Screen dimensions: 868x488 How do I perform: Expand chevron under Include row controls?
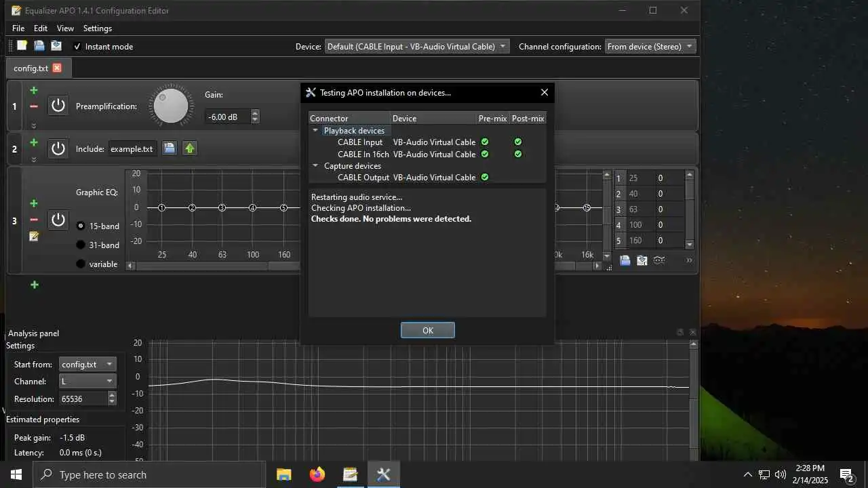[34, 160]
